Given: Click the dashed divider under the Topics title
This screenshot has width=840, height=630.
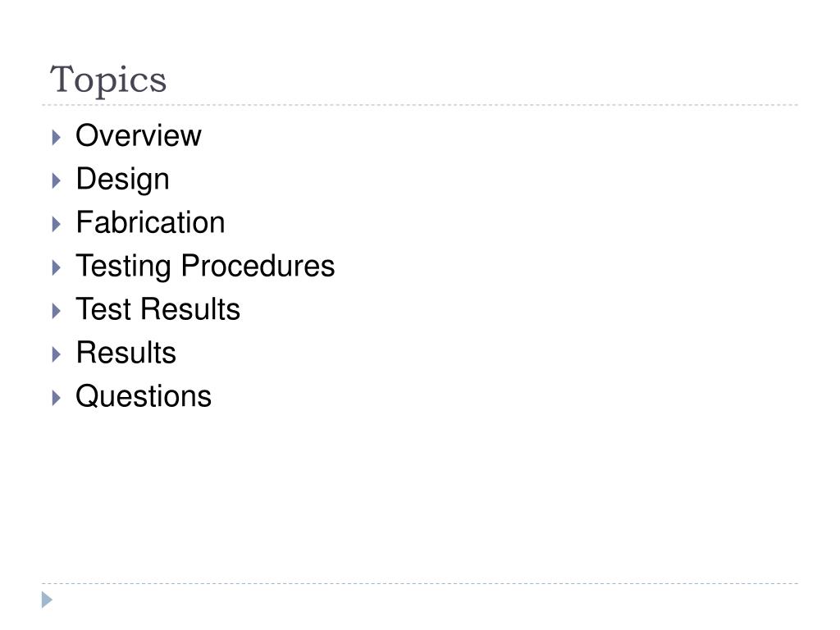Looking at the screenshot, I should coord(420,105).
